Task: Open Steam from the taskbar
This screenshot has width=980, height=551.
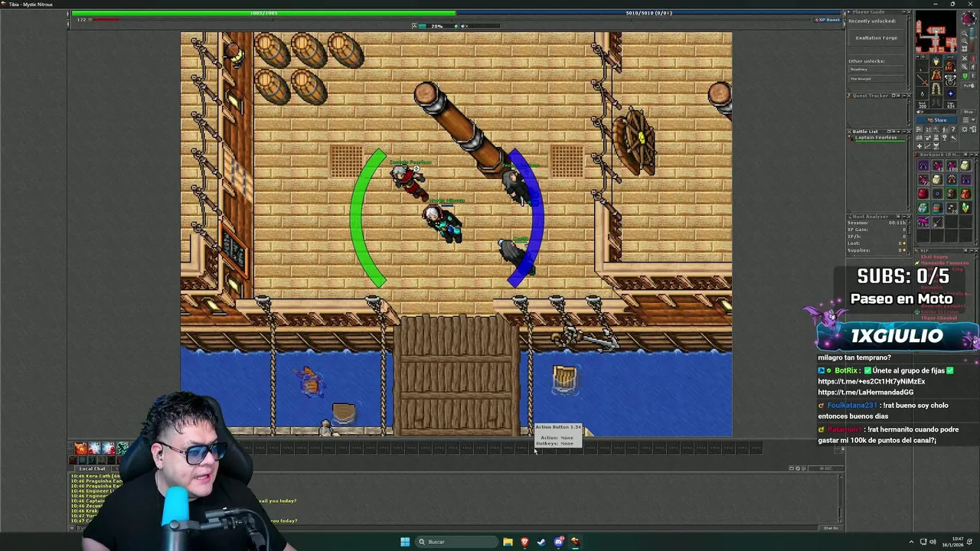Action: (541, 542)
